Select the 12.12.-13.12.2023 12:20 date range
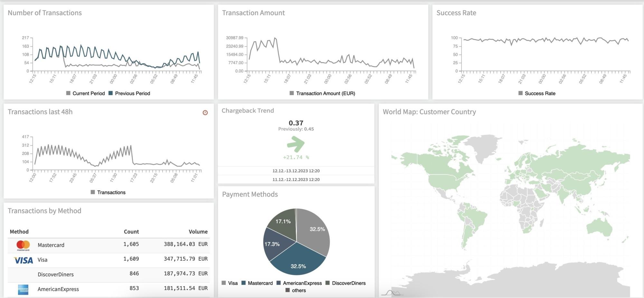 tap(296, 171)
